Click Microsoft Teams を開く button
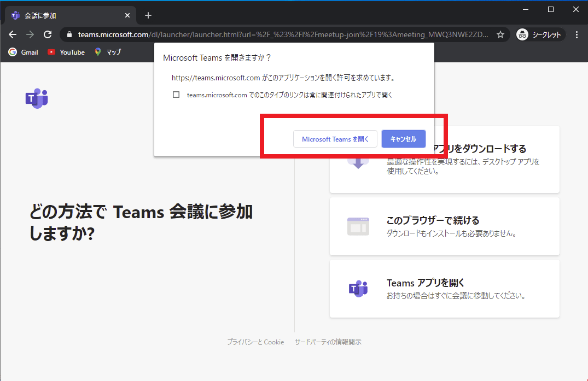This screenshot has width=588, height=381. pyautogui.click(x=335, y=139)
